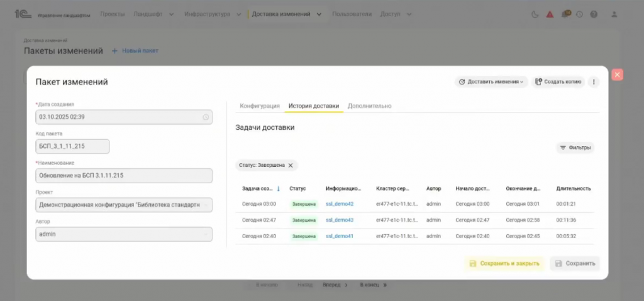This screenshot has height=301, width=644.
Task: Expand Доступ menu
Action: tap(396, 14)
